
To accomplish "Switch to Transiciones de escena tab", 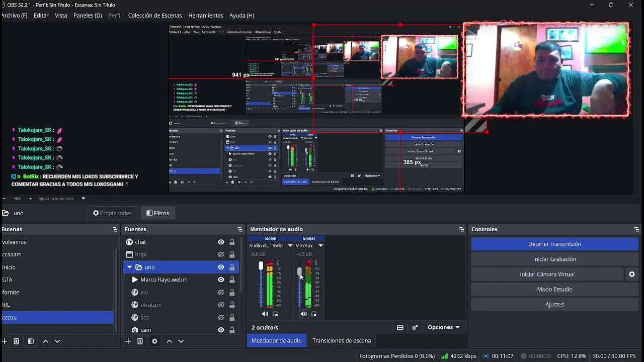I will point(342,340).
